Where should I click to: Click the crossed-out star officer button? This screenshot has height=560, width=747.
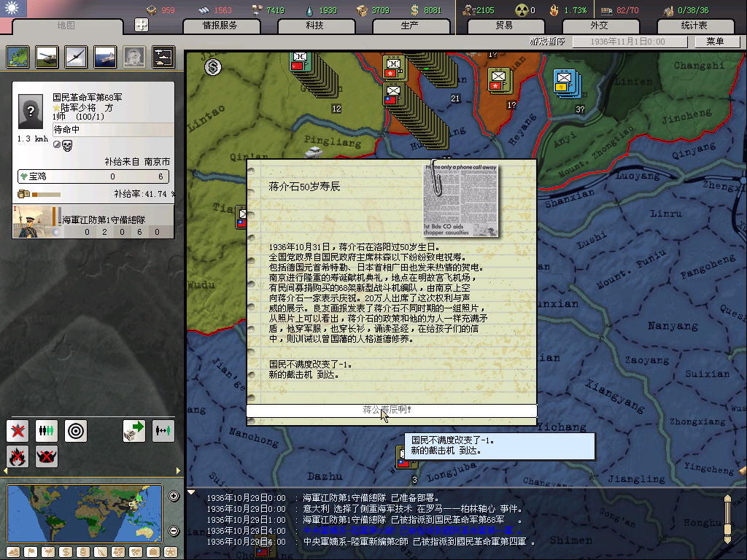[x=18, y=431]
